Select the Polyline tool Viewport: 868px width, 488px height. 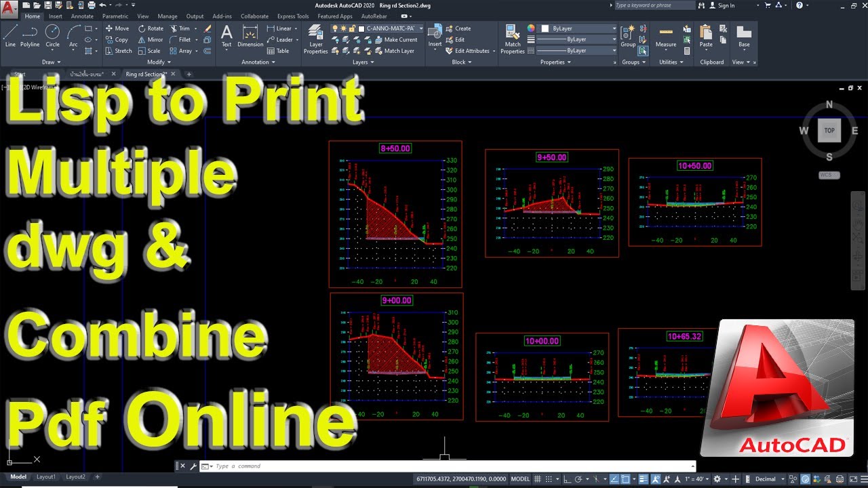(x=30, y=36)
